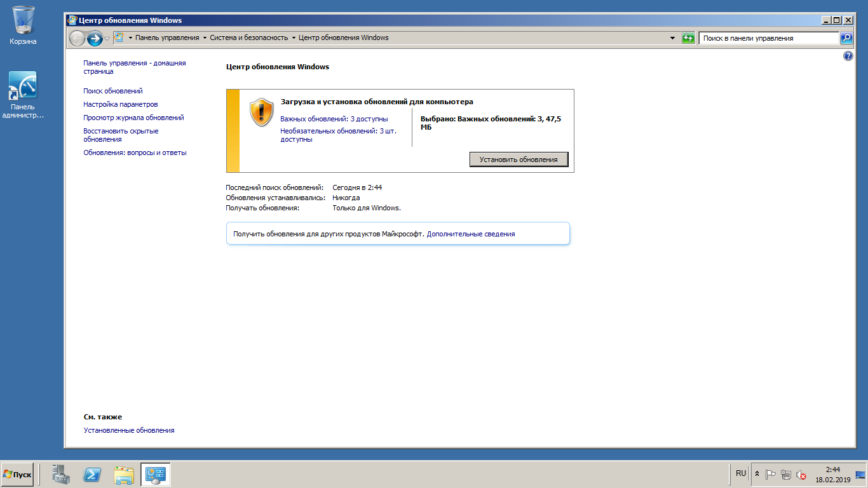
Task: Click the search magnifier icon
Action: [x=846, y=38]
